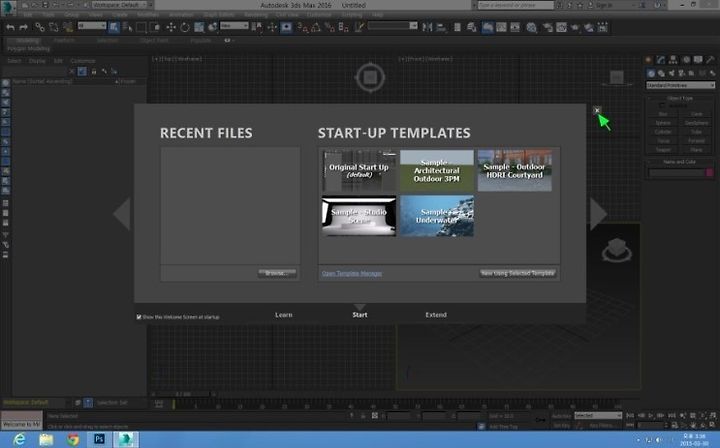Open the Selected key mode dropdown
720x448 pixels.
click(598, 415)
